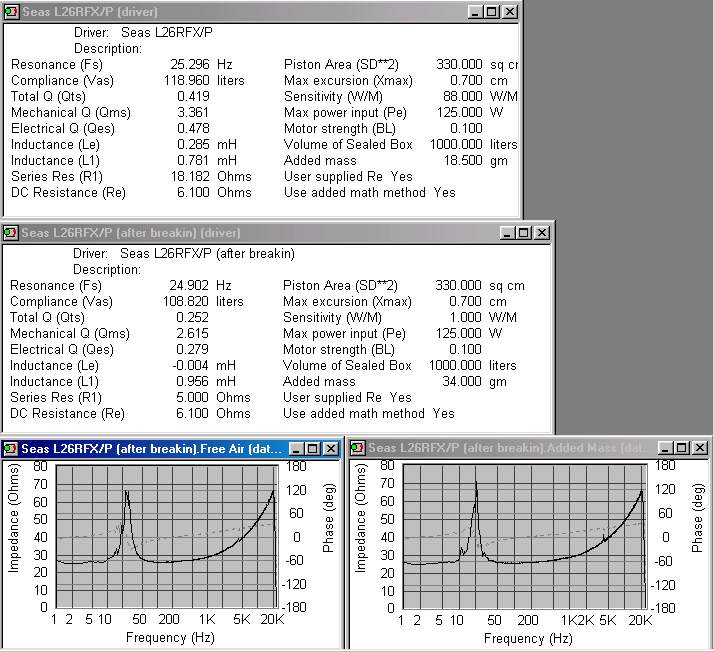Maximize the after breakin driver window
This screenshot has height=652, width=714.
[524, 233]
